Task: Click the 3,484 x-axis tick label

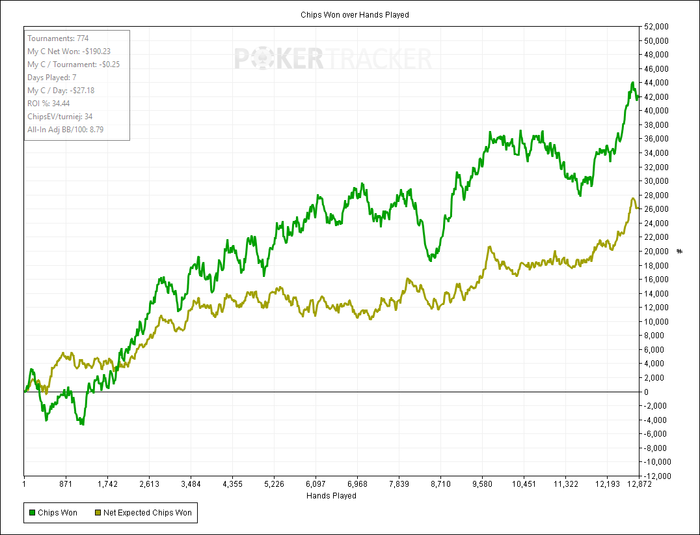Action: [x=191, y=484]
